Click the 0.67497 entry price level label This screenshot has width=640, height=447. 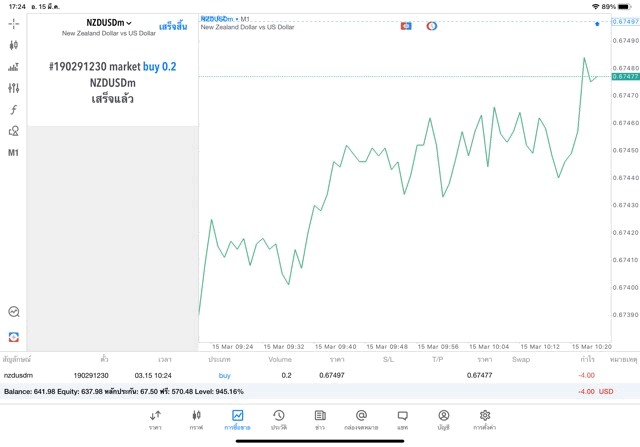(626, 20)
